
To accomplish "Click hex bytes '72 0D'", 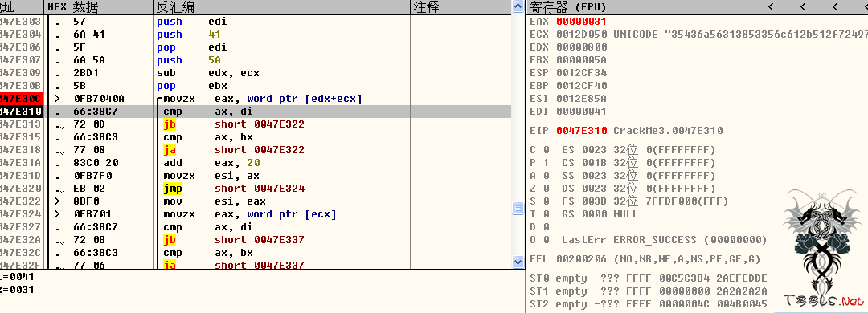I will pyautogui.click(x=89, y=124).
